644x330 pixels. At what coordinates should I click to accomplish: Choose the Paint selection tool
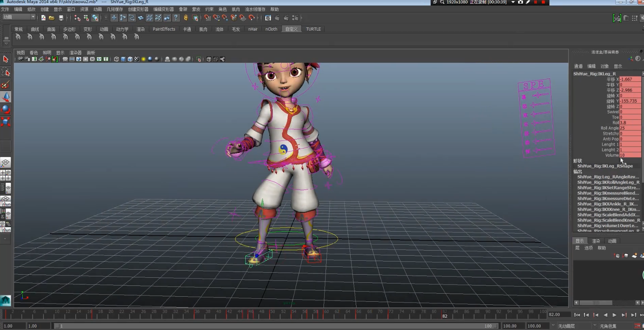tap(5, 84)
